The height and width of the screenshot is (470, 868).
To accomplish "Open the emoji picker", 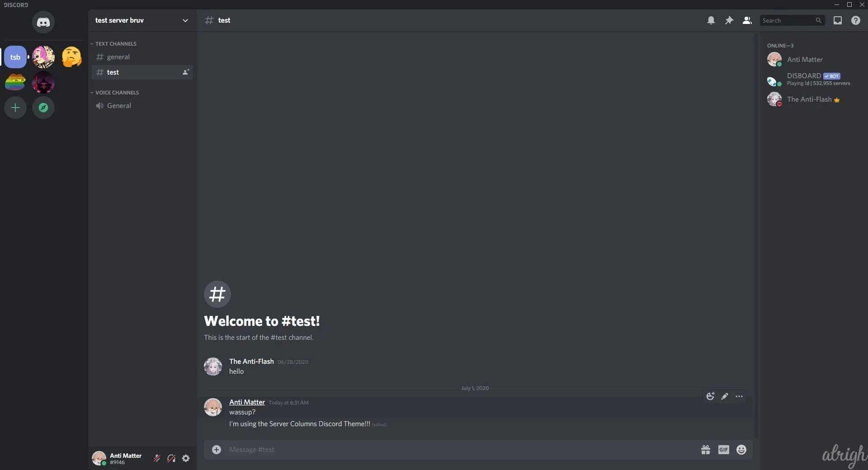I will coord(741,450).
